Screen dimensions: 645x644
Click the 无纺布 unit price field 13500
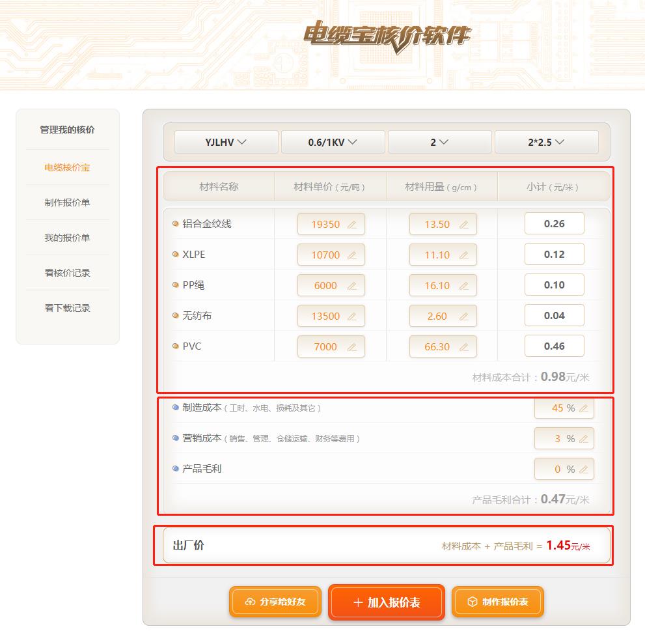[x=331, y=316]
